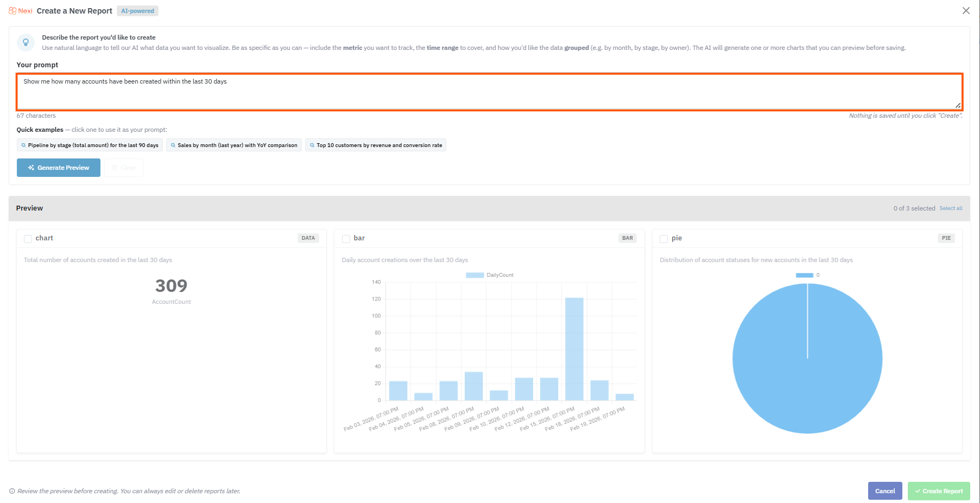Tick the pie preview checkbox
This screenshot has height=503, width=980.
(x=663, y=239)
